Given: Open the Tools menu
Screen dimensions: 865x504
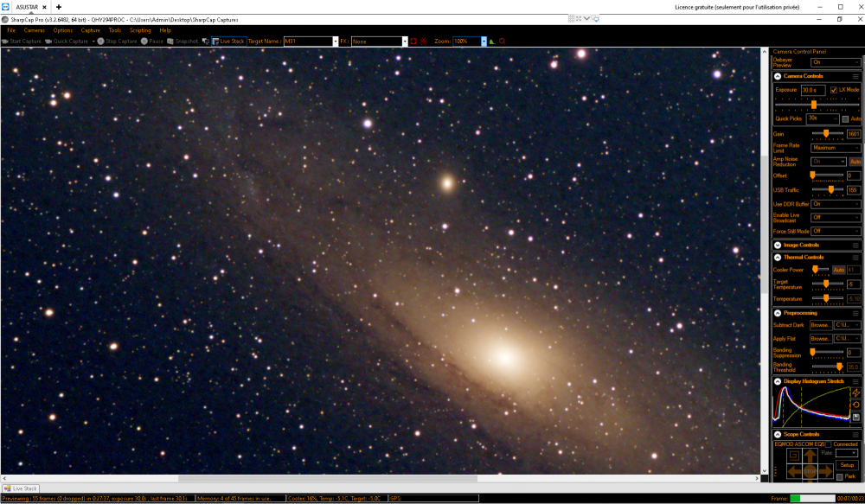Looking at the screenshot, I should [x=115, y=30].
